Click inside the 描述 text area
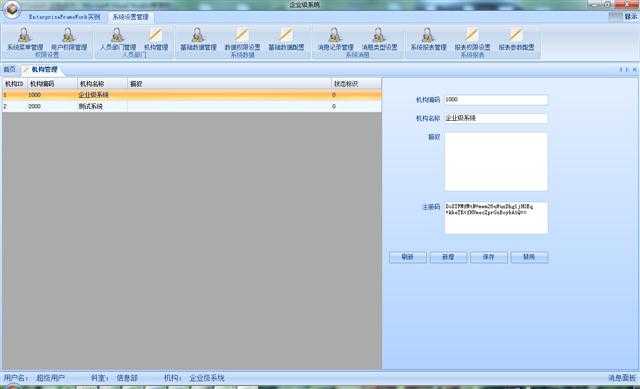The height and width of the screenshot is (389, 640). click(x=496, y=161)
